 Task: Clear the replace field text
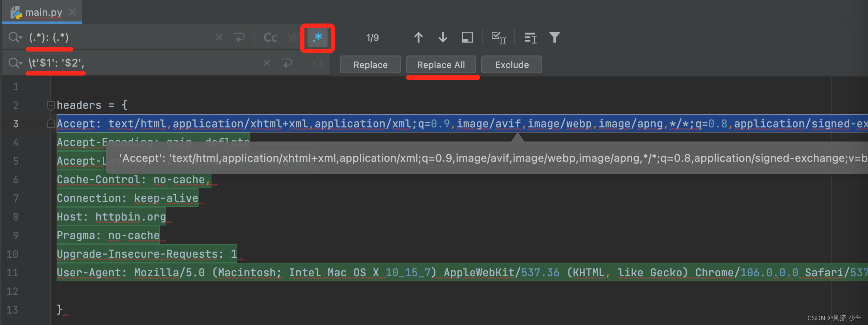coord(267,63)
